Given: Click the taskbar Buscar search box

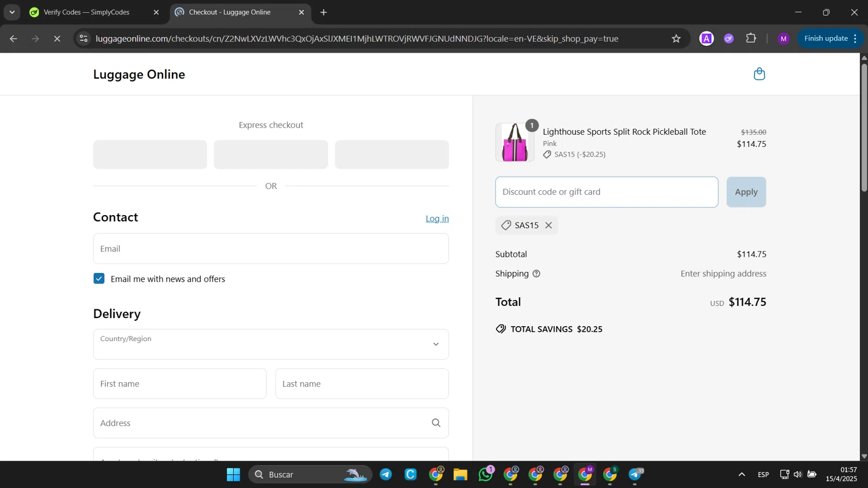Looking at the screenshot, I should coord(310,475).
